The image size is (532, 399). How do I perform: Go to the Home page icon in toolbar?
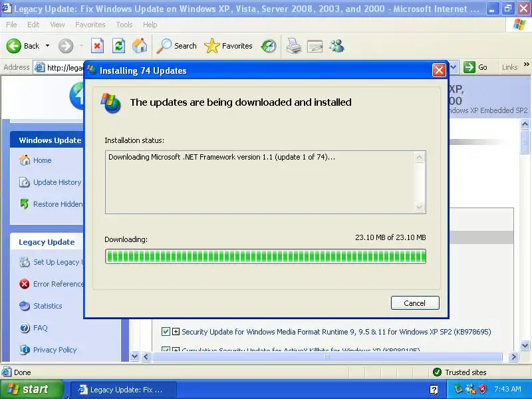click(140, 46)
